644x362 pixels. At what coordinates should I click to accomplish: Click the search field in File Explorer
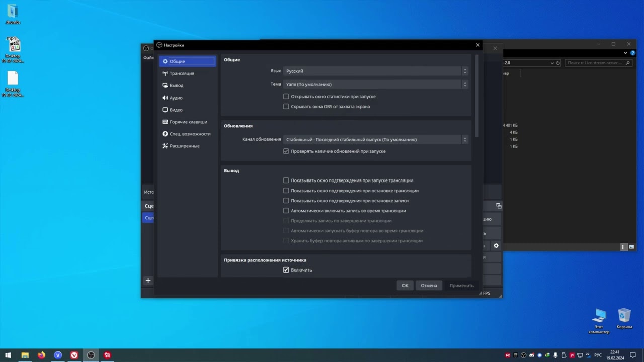coord(600,63)
